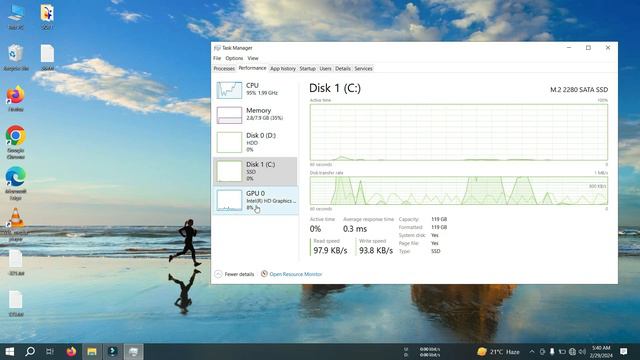Open Task View on the taskbar
Viewport: 640px width, 360px height.
50,351
